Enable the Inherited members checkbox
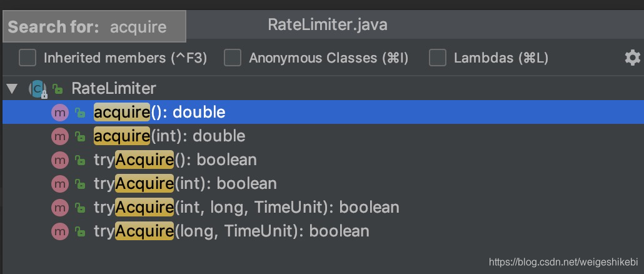The height and width of the screenshot is (274, 644). pos(28,58)
